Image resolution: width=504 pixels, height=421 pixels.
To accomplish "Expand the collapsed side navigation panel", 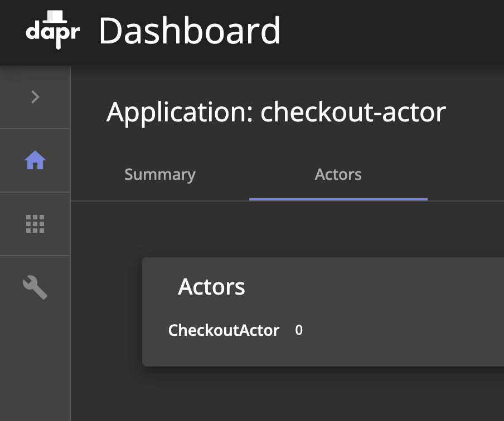I will coord(35,97).
